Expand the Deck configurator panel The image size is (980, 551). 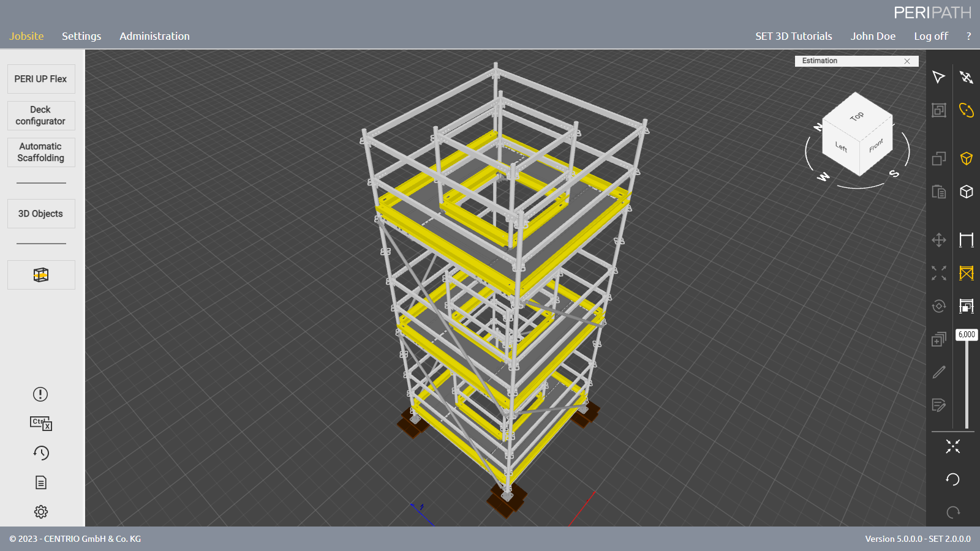pos(41,116)
